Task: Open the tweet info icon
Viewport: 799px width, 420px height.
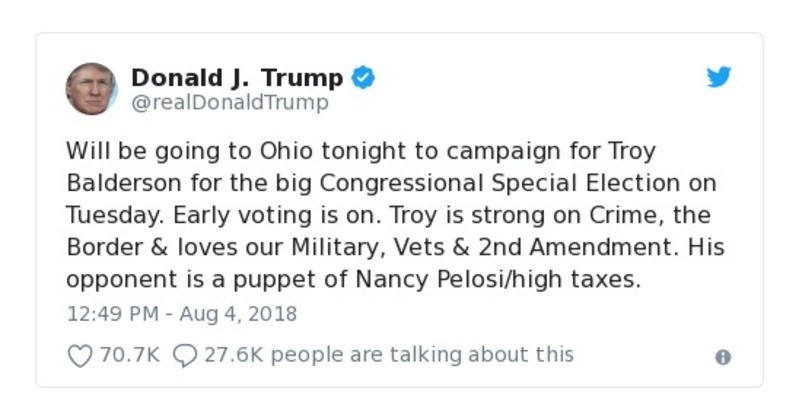Action: pos(723,357)
